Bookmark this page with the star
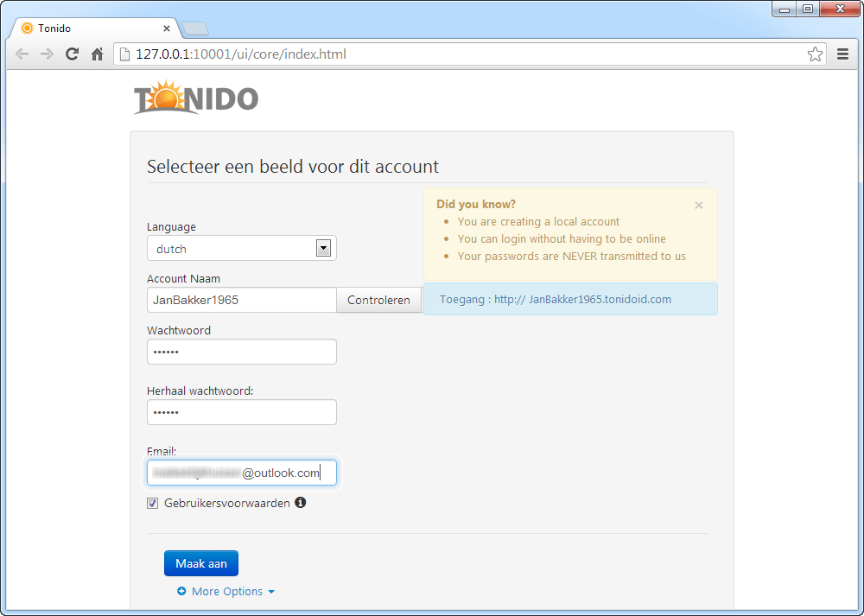Screen dimensions: 864x616 coord(815,54)
